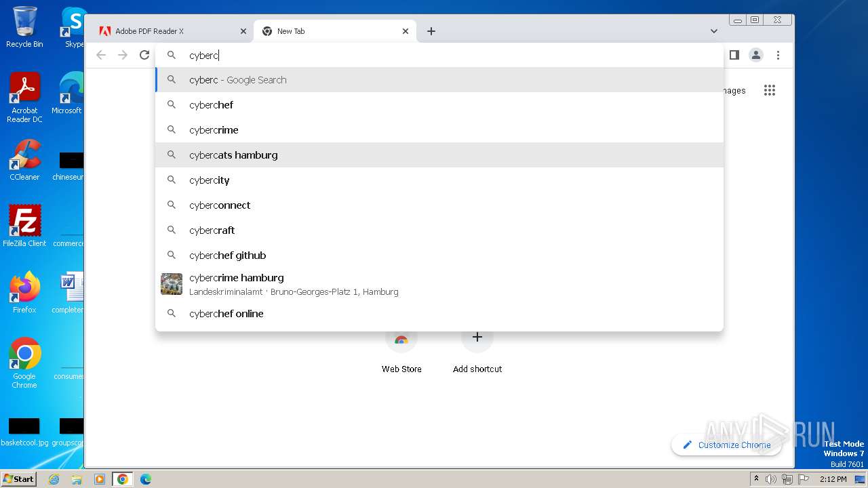Reload the page with refresh icon
The image size is (868, 488).
pyautogui.click(x=144, y=55)
